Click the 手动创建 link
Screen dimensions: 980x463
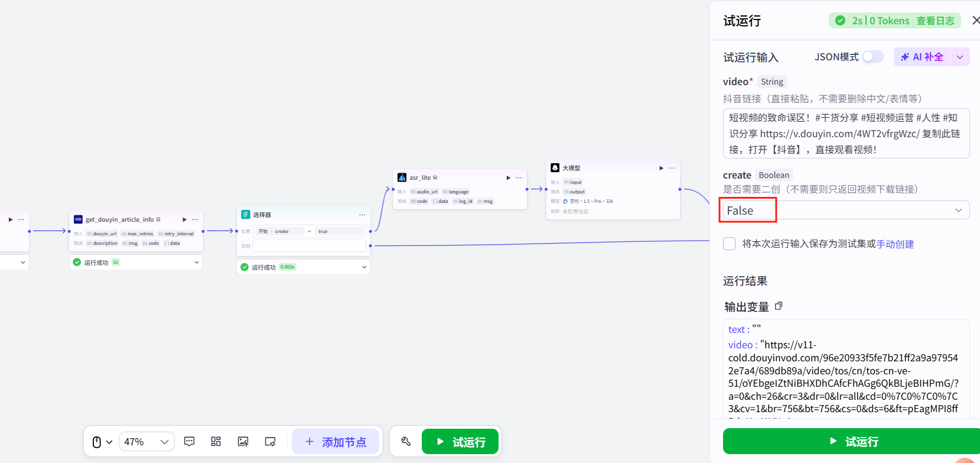tap(895, 244)
